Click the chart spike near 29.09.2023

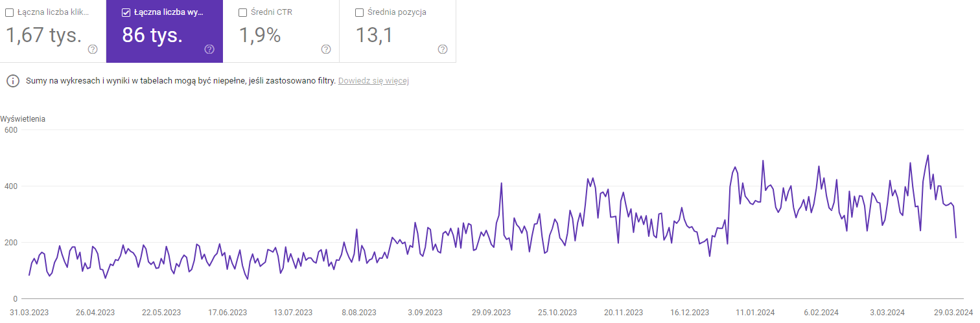pos(502,183)
